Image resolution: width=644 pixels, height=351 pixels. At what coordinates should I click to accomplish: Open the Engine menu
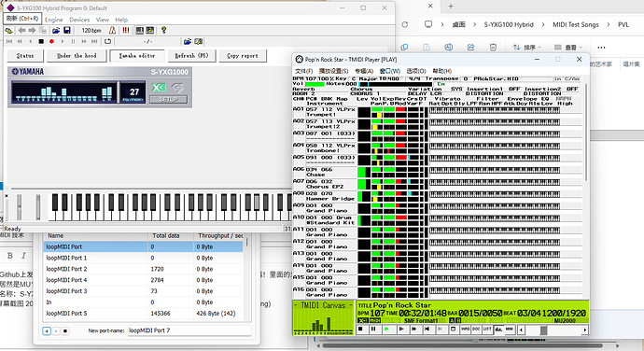54,20
